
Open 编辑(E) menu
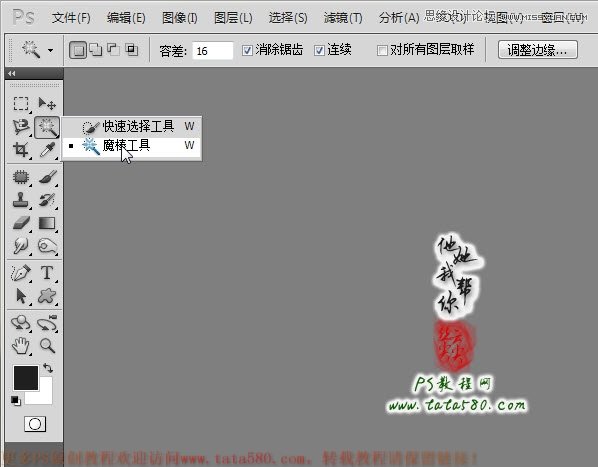point(126,18)
